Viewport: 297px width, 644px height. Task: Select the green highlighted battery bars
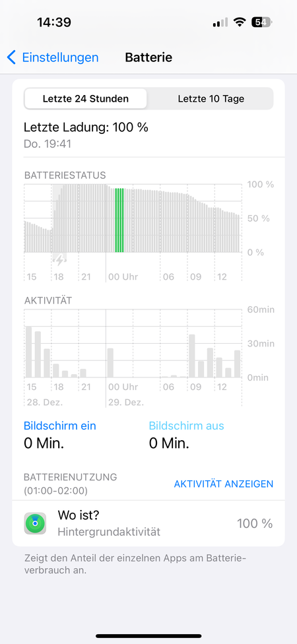(x=119, y=220)
